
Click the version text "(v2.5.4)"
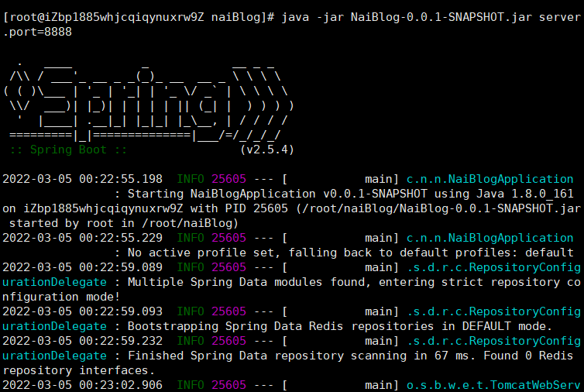pyautogui.click(x=267, y=150)
